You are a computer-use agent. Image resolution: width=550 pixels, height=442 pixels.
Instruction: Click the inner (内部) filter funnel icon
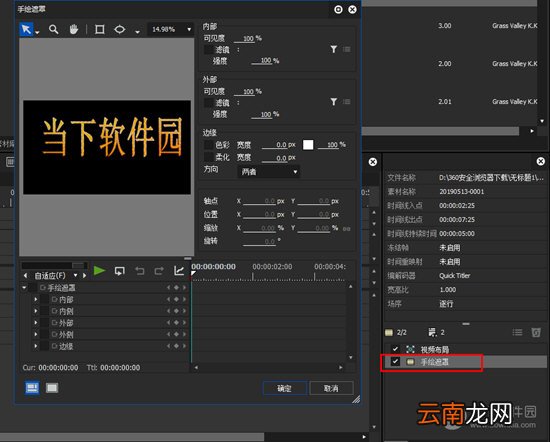pos(334,49)
